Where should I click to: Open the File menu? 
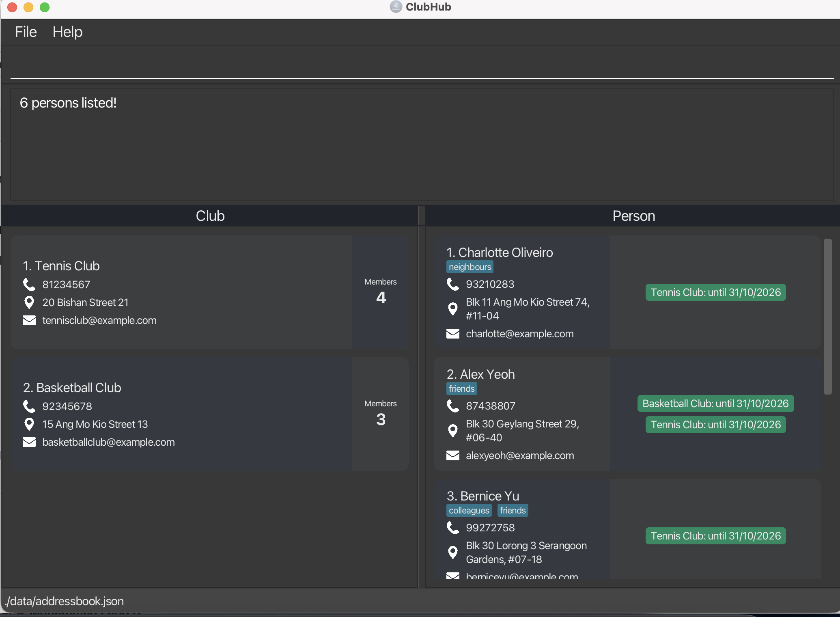pos(26,32)
